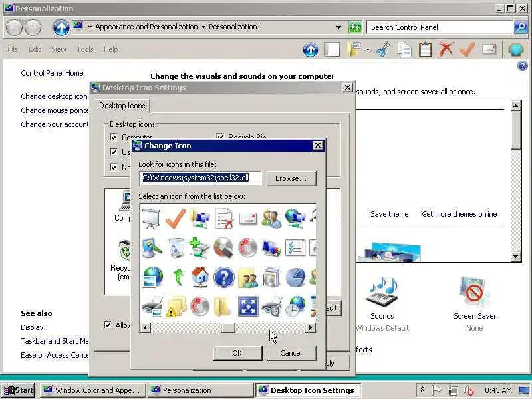The width and height of the screenshot is (532, 399).
Task: Click the Browse... button
Action: coord(291,178)
